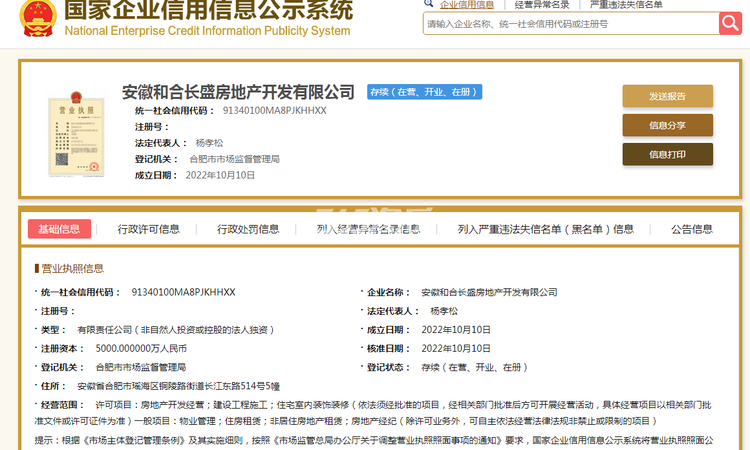Image resolution: width=750 pixels, height=450 pixels.
Task: Click the 信息分享 button
Action: pyautogui.click(x=667, y=125)
